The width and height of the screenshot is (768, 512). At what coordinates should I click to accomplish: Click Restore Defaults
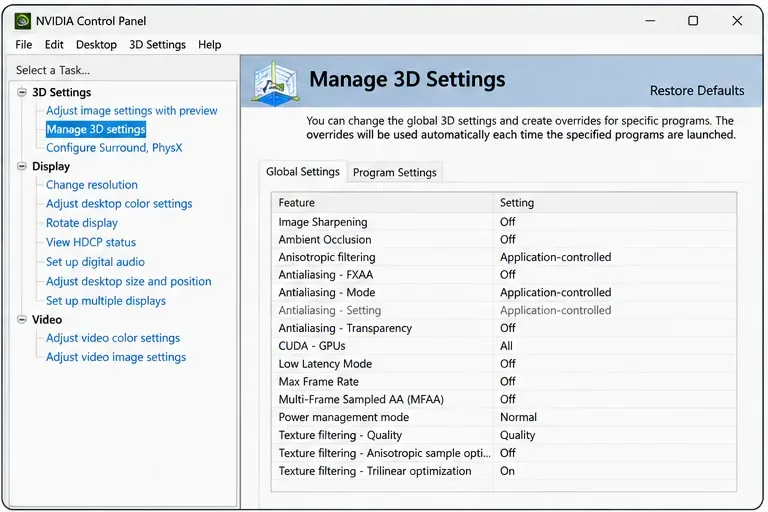point(696,91)
